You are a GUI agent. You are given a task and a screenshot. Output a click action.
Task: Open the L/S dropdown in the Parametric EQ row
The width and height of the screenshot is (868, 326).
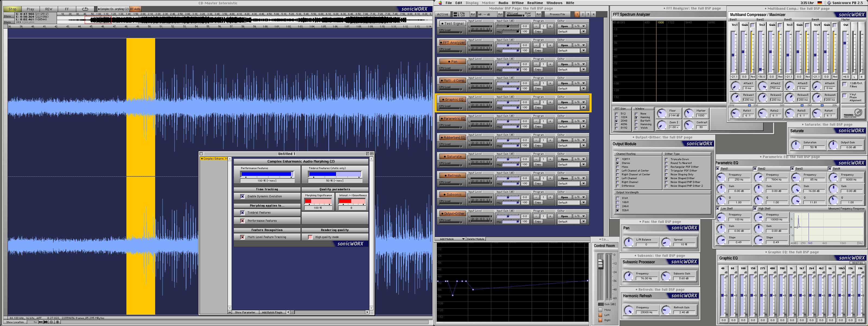[x=580, y=121]
